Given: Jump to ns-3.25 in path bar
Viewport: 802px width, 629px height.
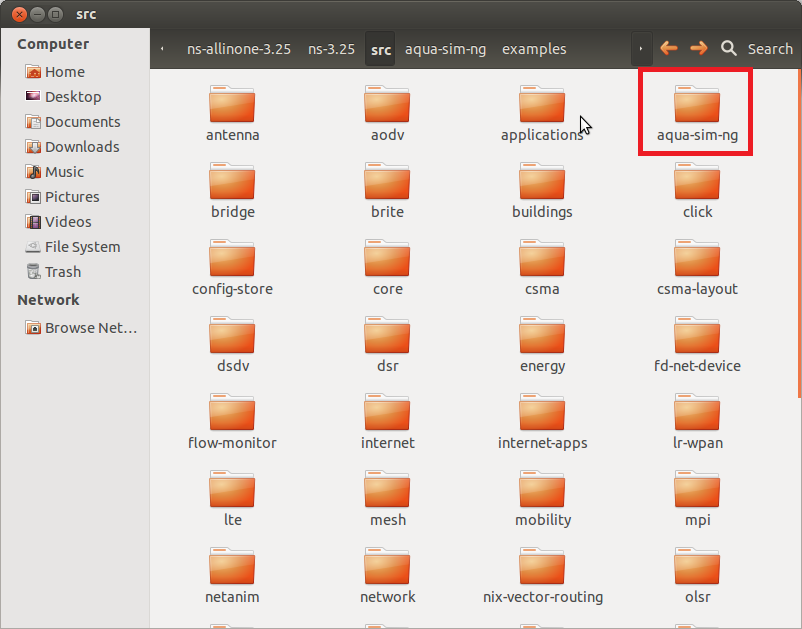Looking at the screenshot, I should 331,49.
